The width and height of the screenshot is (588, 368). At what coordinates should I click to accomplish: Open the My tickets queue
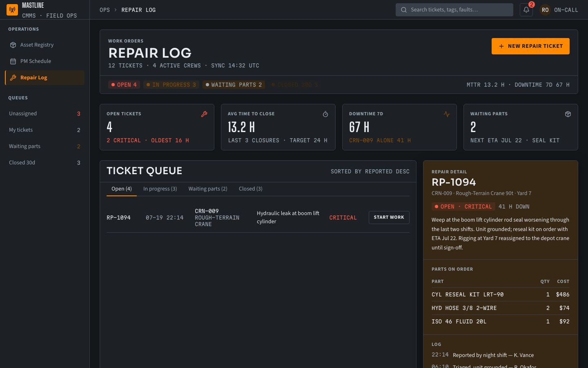point(45,130)
